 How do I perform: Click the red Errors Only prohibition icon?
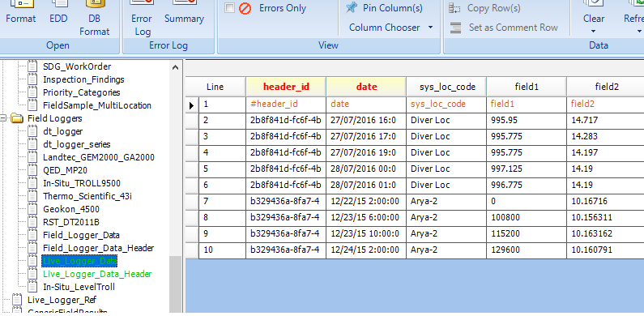point(245,8)
